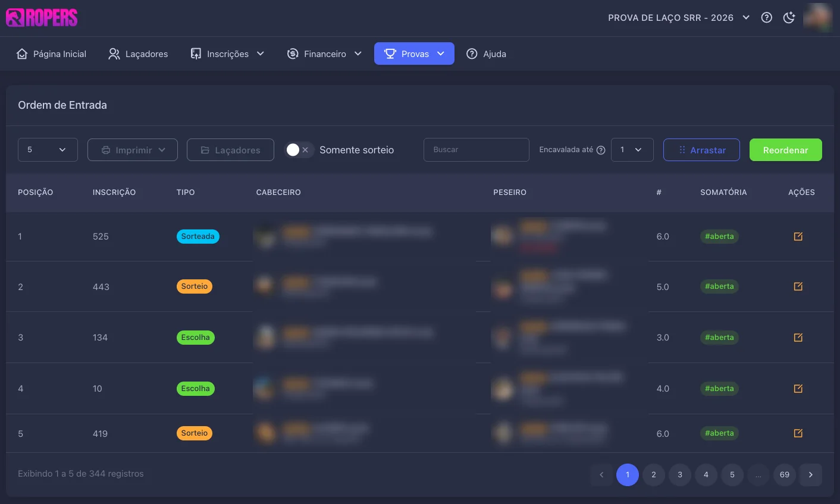This screenshot has width=840, height=504.
Task: Click the Ropers logo
Action: (x=42, y=18)
